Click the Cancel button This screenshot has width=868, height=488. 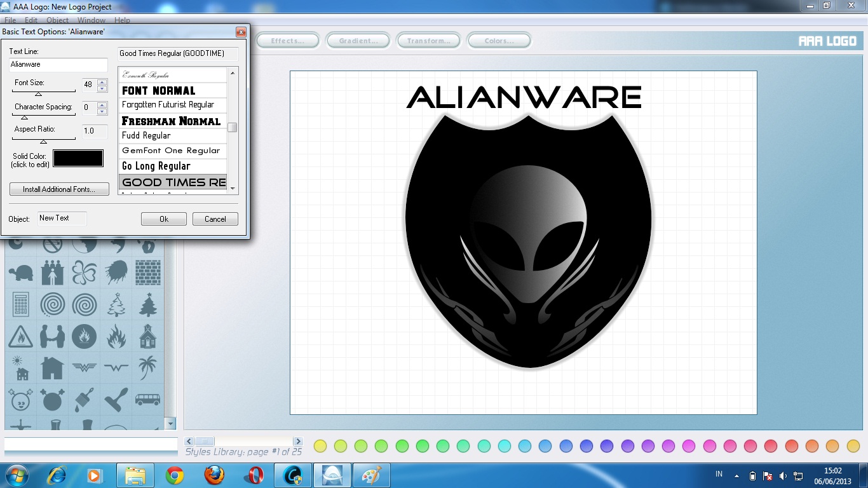click(215, 219)
